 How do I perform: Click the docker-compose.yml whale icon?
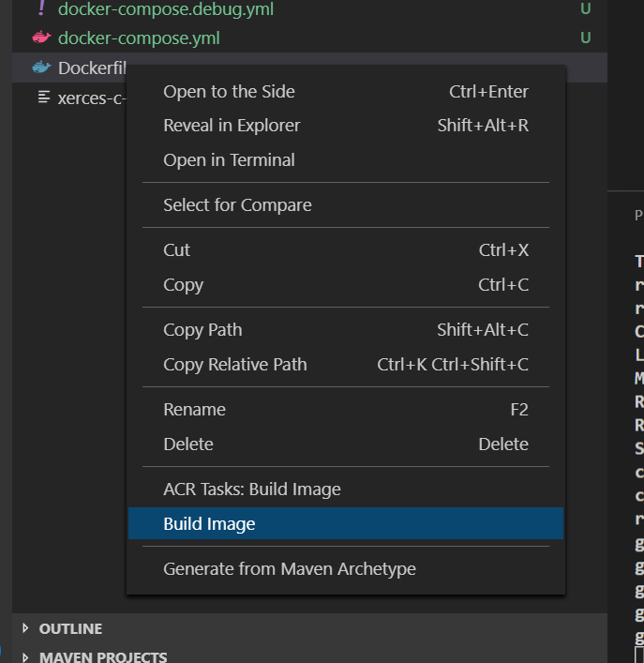(40, 38)
